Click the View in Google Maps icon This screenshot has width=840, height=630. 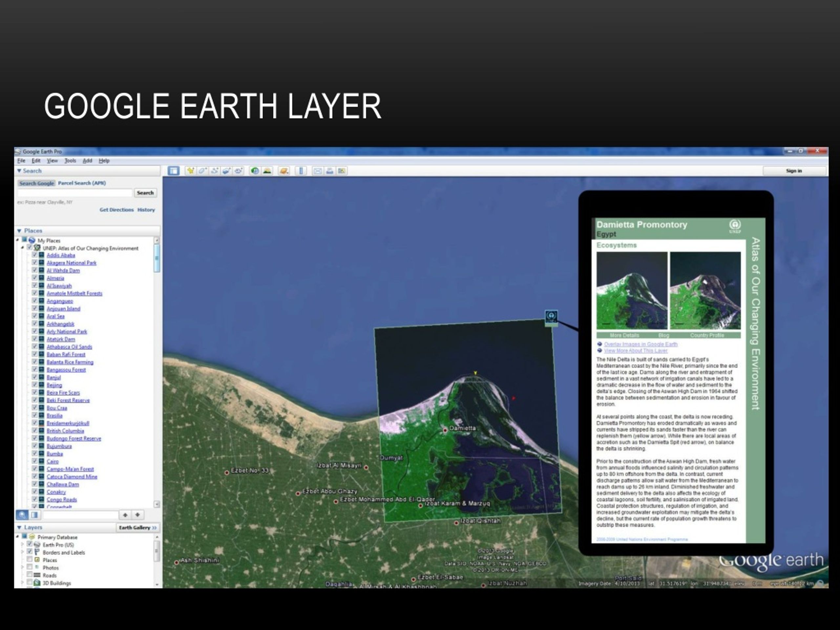click(342, 171)
